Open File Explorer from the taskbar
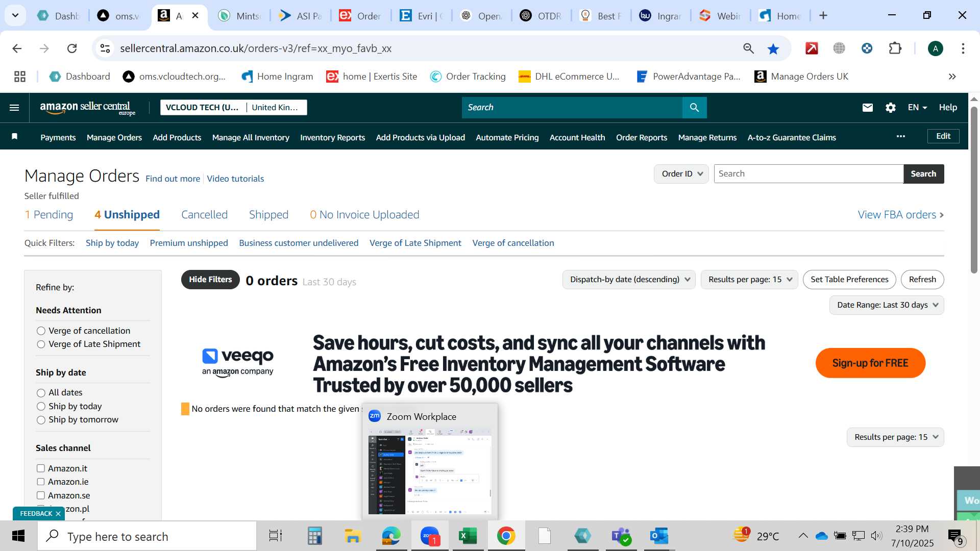Viewport: 980px width, 551px height. (353, 536)
